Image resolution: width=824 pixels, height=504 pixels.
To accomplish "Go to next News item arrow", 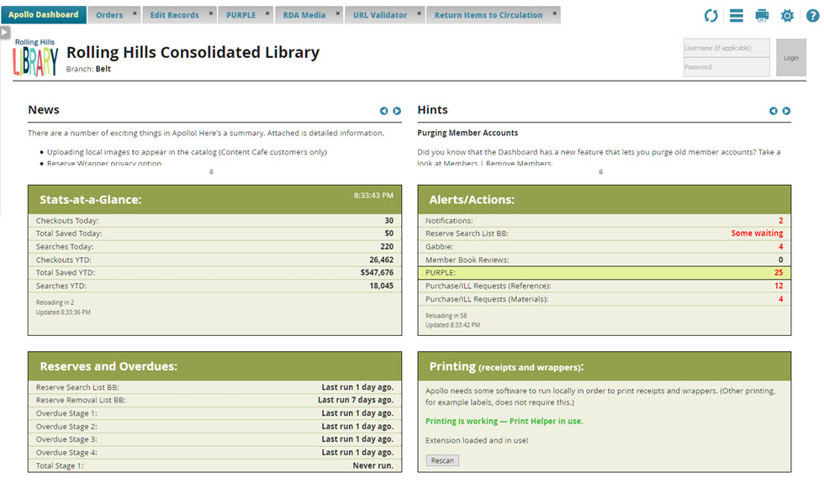I will pyautogui.click(x=397, y=111).
